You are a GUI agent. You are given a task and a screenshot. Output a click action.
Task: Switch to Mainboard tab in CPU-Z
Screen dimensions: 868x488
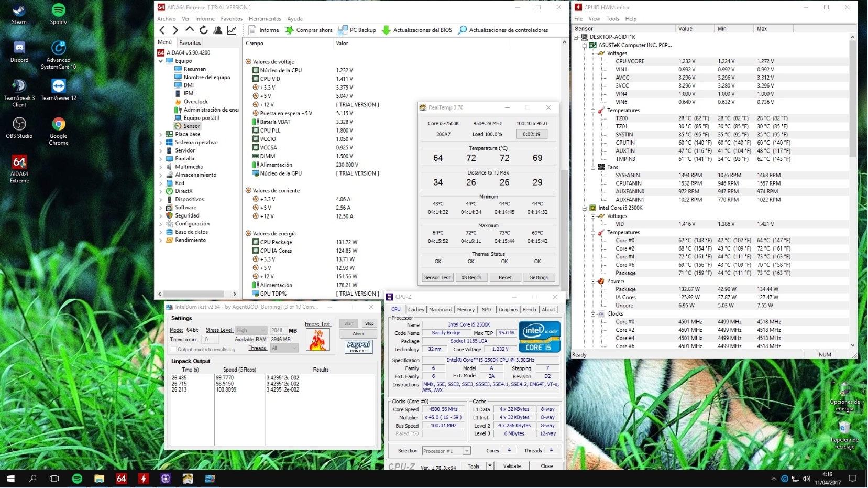[x=441, y=310]
